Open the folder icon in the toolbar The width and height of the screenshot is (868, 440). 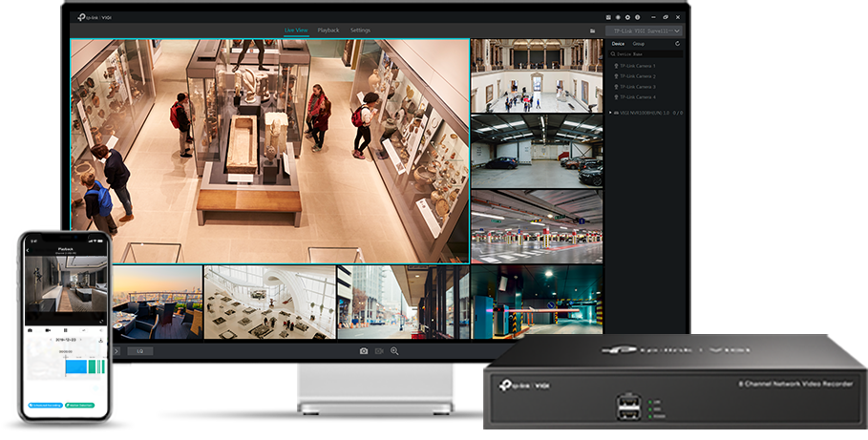pos(592,31)
